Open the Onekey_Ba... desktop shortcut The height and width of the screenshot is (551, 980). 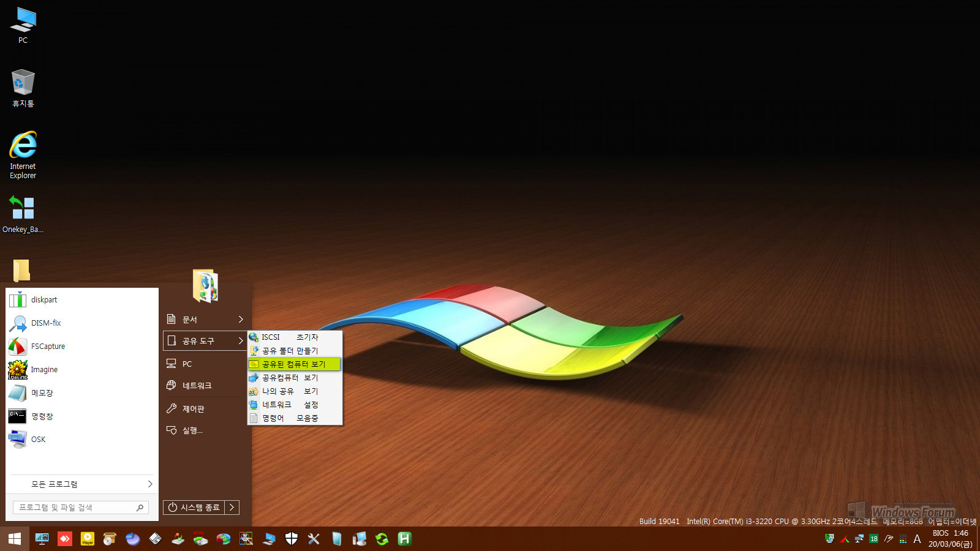coord(23,214)
